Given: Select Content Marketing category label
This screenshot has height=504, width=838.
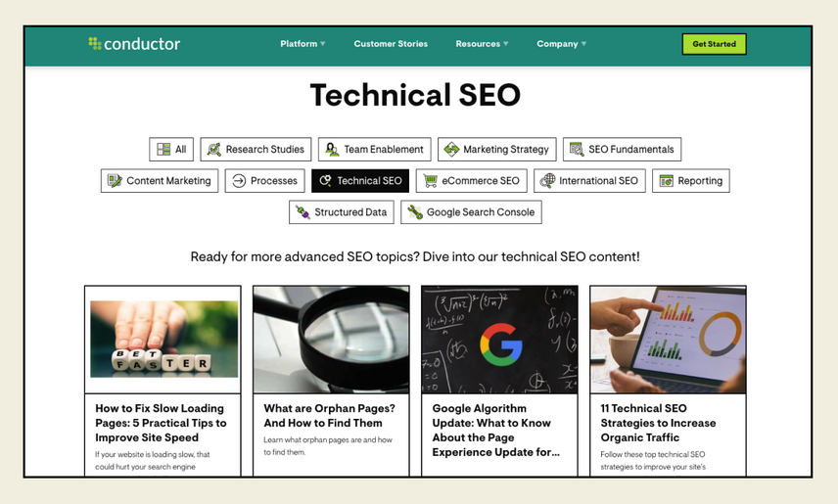Looking at the screenshot, I should pos(168,181).
